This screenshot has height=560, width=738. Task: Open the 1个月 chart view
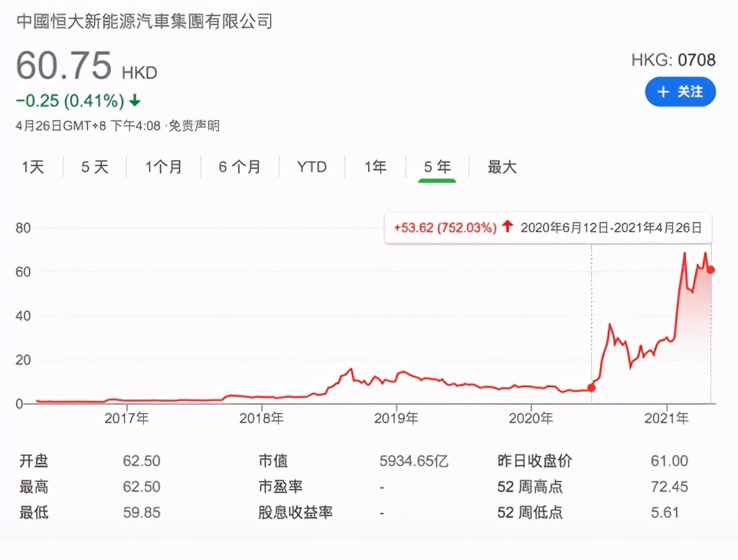pos(162,166)
